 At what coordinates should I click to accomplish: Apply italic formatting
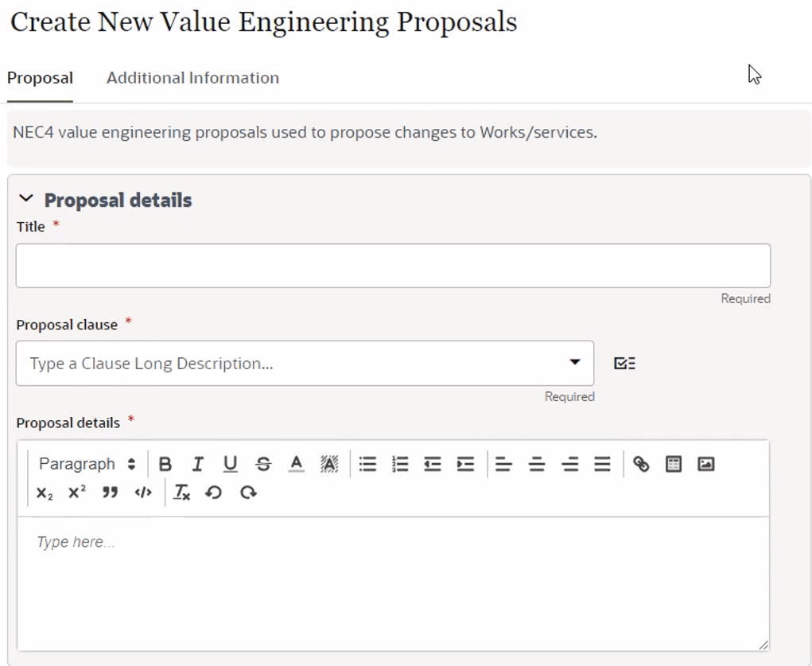(197, 465)
